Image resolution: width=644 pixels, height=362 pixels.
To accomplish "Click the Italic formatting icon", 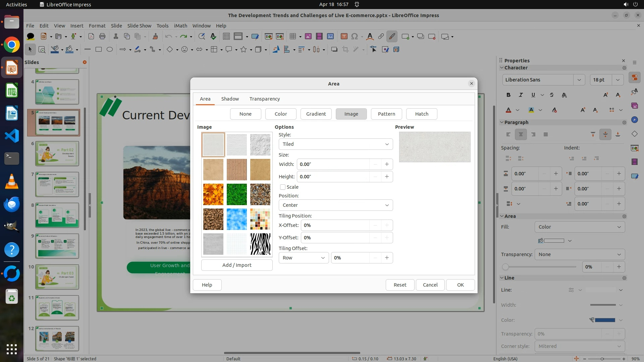I will click(x=521, y=95).
